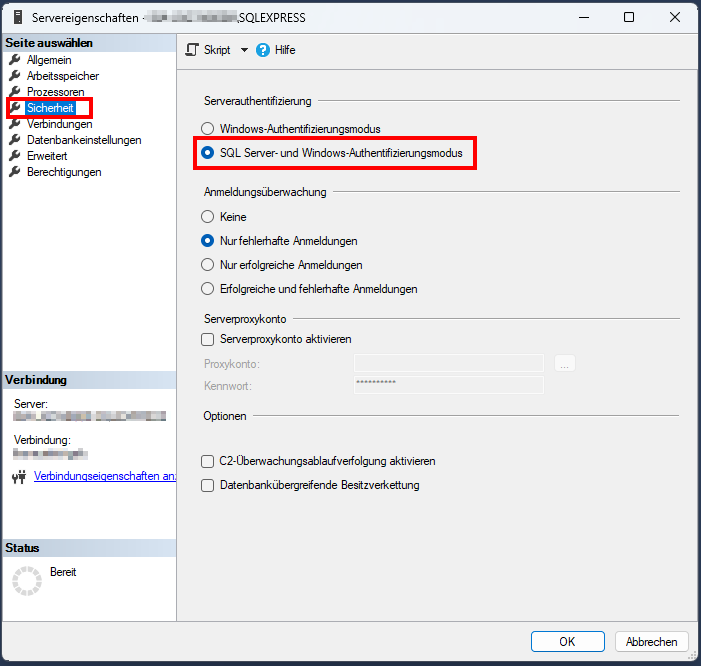
Task: Switch to the Erweitert page
Action: (47, 156)
